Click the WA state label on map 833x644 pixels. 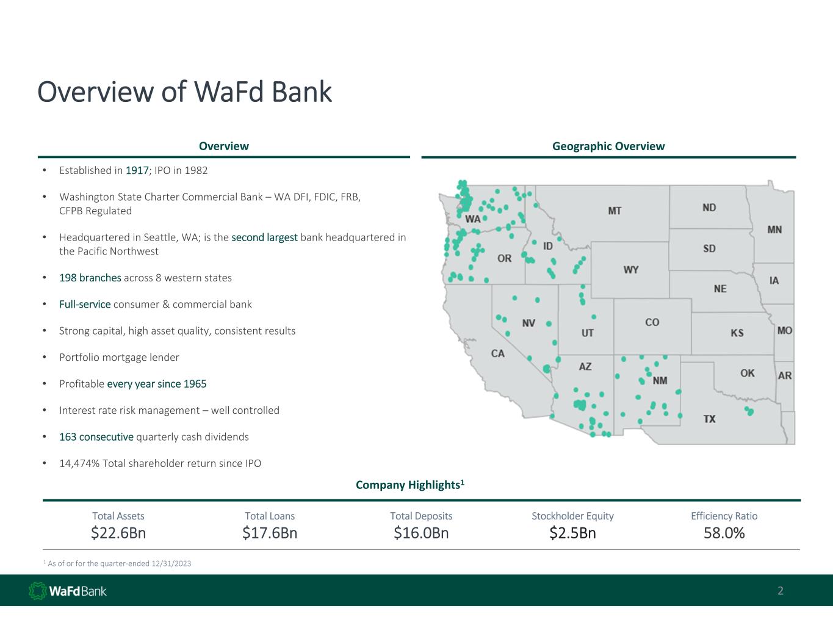473,219
